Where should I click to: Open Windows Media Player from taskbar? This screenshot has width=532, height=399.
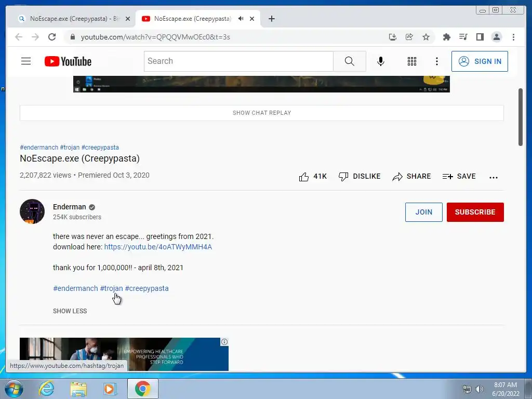click(x=110, y=389)
